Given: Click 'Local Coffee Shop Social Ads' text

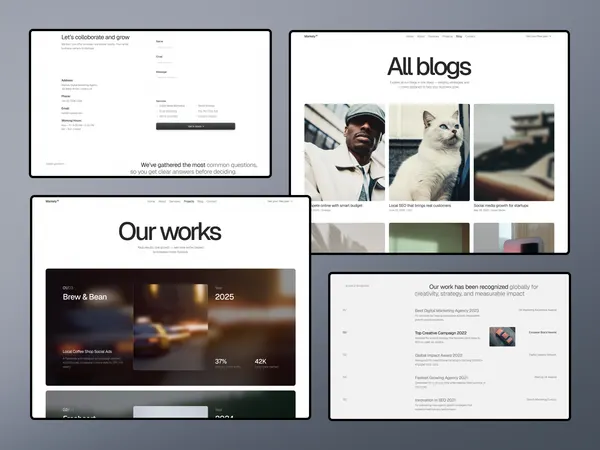Looking at the screenshot, I should (x=87, y=351).
